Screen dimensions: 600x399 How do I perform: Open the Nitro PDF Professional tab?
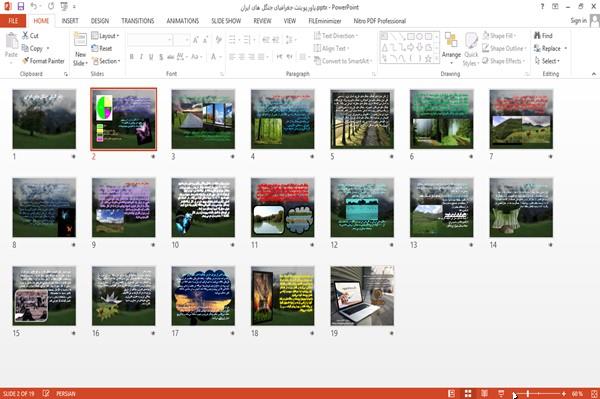(x=380, y=21)
